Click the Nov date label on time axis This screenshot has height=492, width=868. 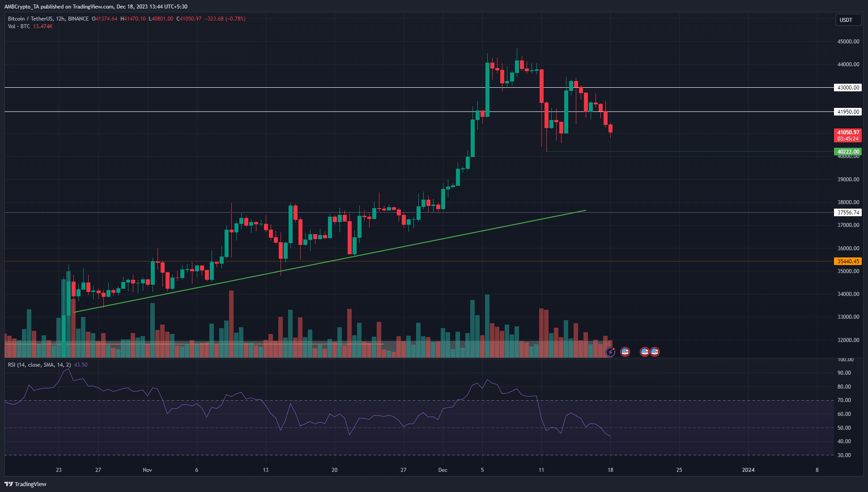point(147,470)
